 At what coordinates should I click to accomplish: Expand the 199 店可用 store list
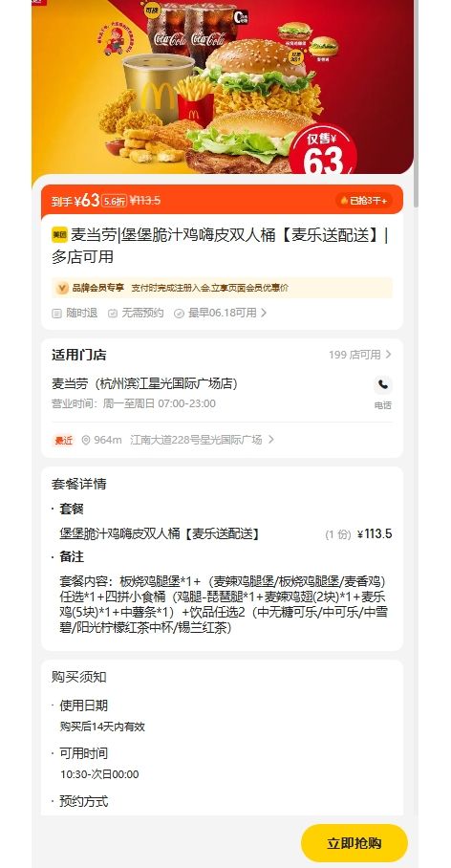[360, 355]
